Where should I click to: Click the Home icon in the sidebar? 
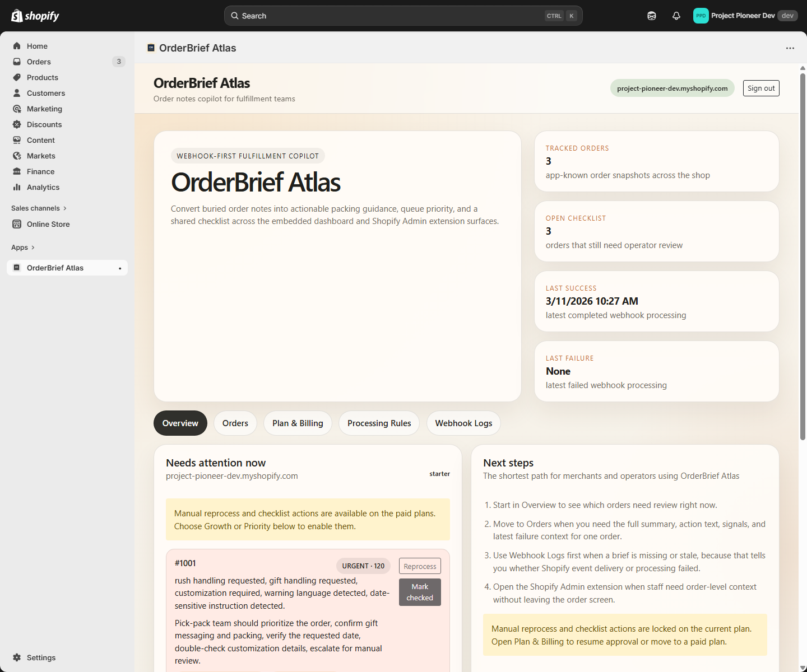[x=17, y=46]
